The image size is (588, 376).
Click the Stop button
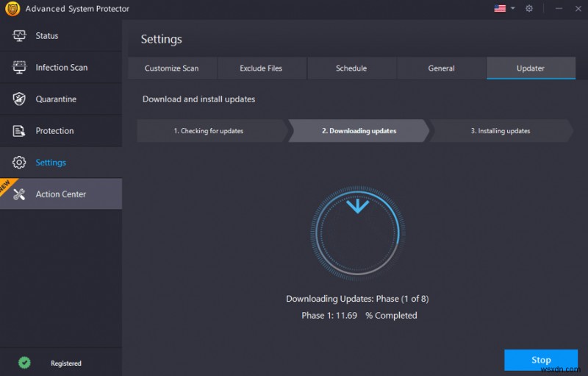(541, 360)
